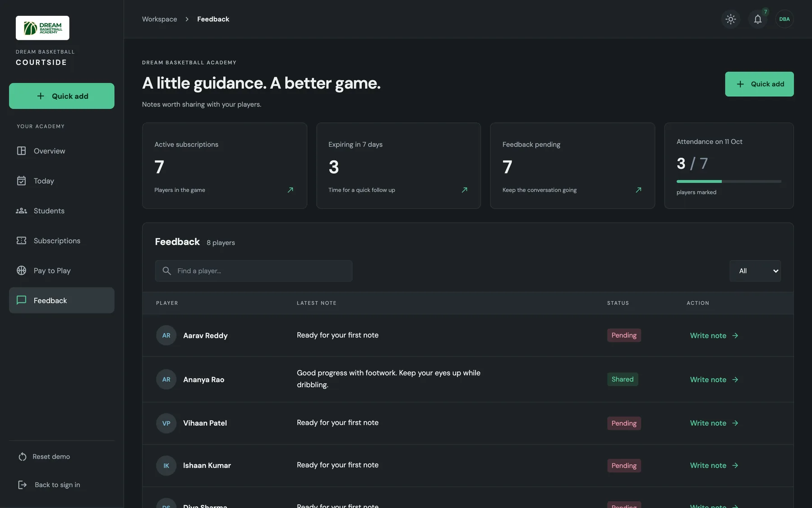Click the Latest Note column header

click(317, 303)
